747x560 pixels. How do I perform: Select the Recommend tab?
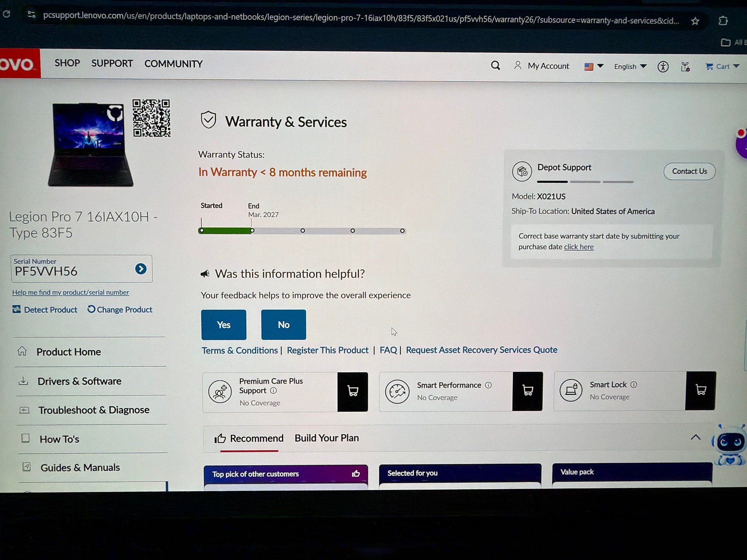[249, 439]
